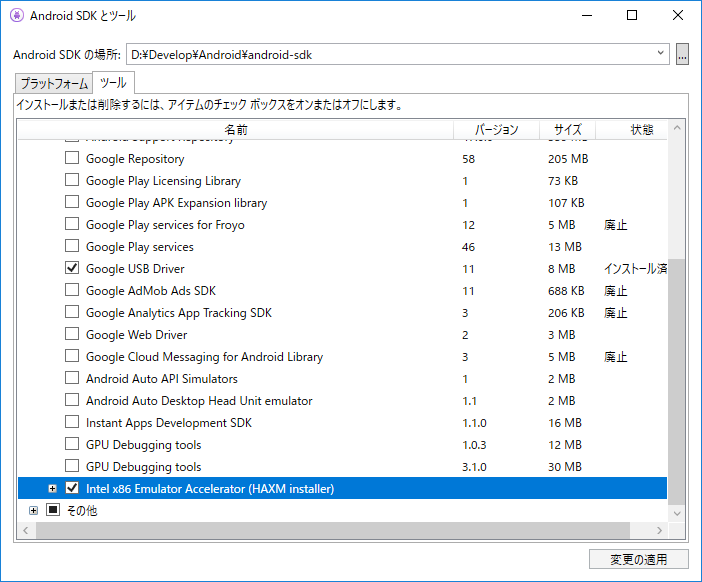Select the Google Repository row text

[135, 159]
